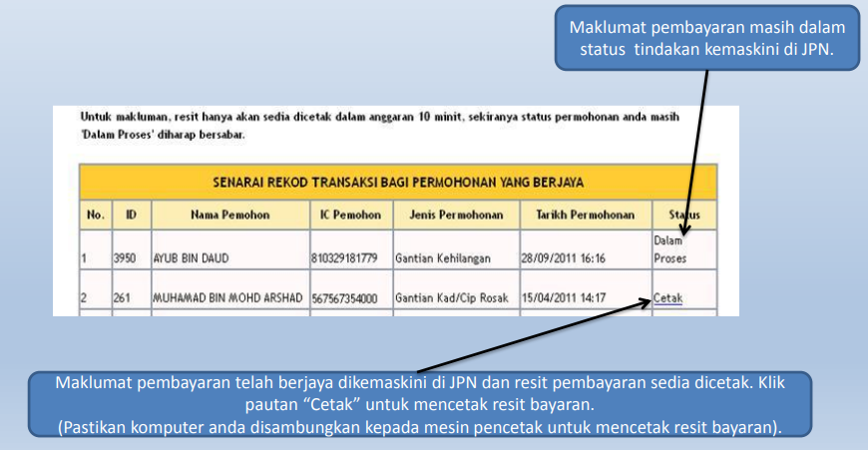Click the "Jenis Permohonan" column header
Image resolution: width=868 pixels, height=450 pixels.
point(456,215)
